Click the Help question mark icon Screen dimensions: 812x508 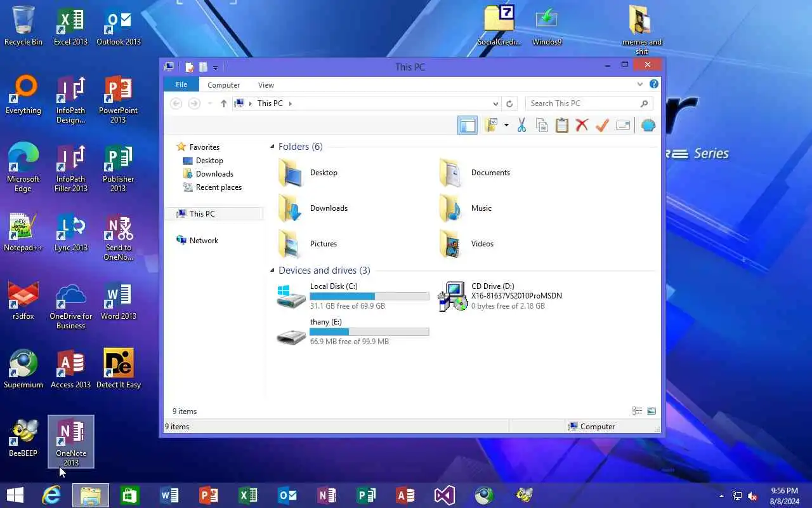click(654, 84)
